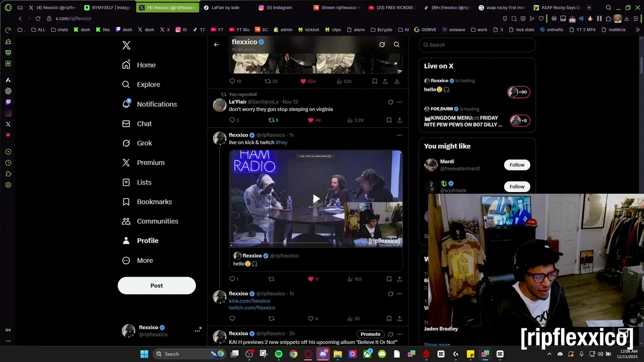
Task: Open Bookmarks in the sidebar
Action: click(x=147, y=202)
